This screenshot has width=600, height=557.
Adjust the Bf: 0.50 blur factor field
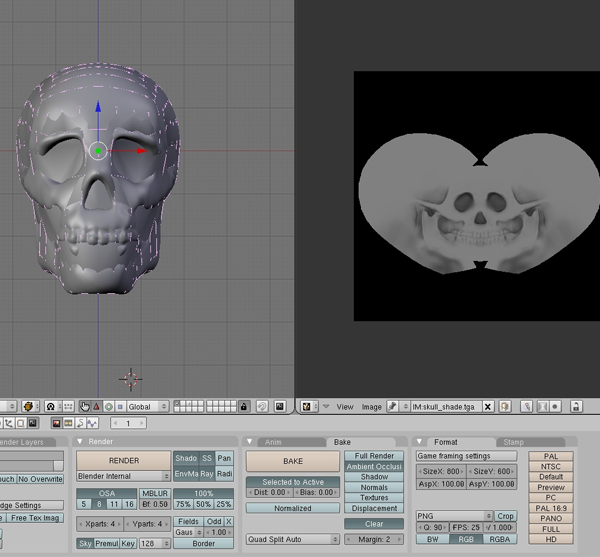pos(155,504)
